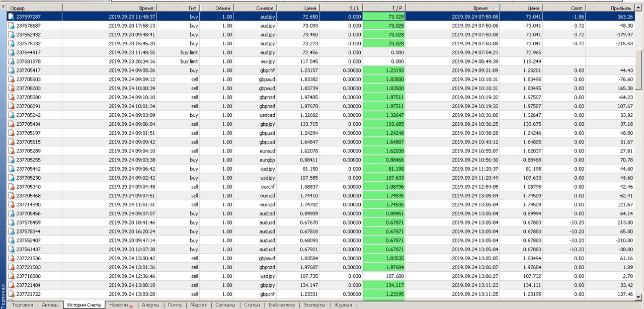Image resolution: width=644 pixels, height=309 pixels.
Task: Click the buy order icon for 237705442
Action: [x=11, y=169]
